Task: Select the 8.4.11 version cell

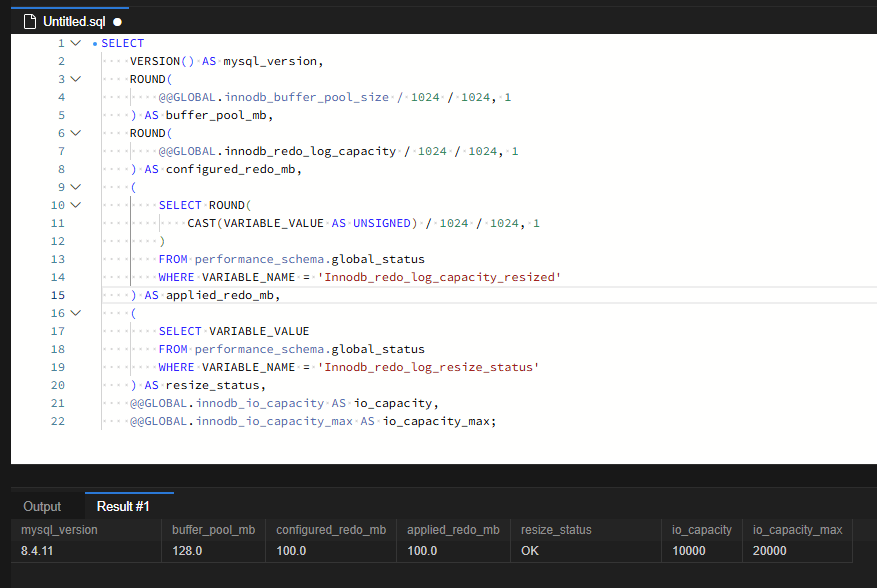Action: (x=86, y=551)
